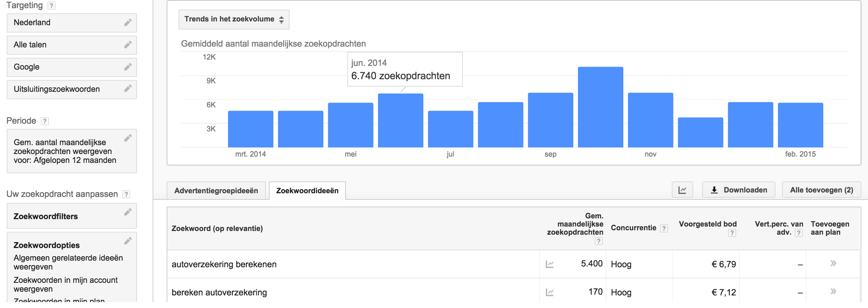Edit Zoekwoordfilters pencil icon

coord(128,212)
